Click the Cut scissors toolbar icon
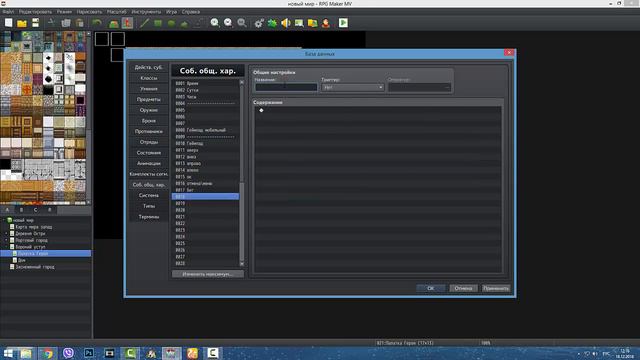Screen dimensions: 640x360 [x=51, y=23]
